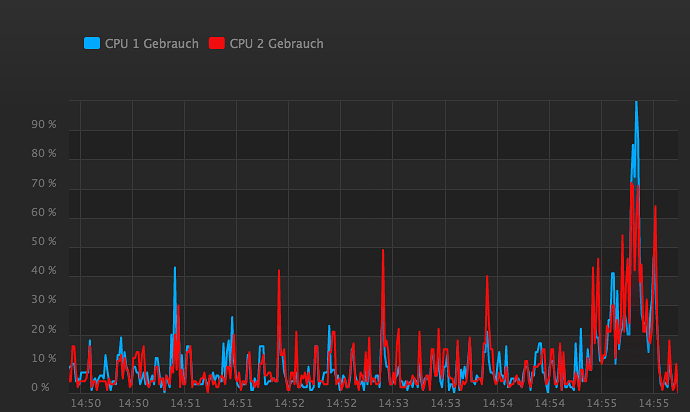690x412 pixels.
Task: Click the 10 % y-axis label
Action: pos(44,359)
